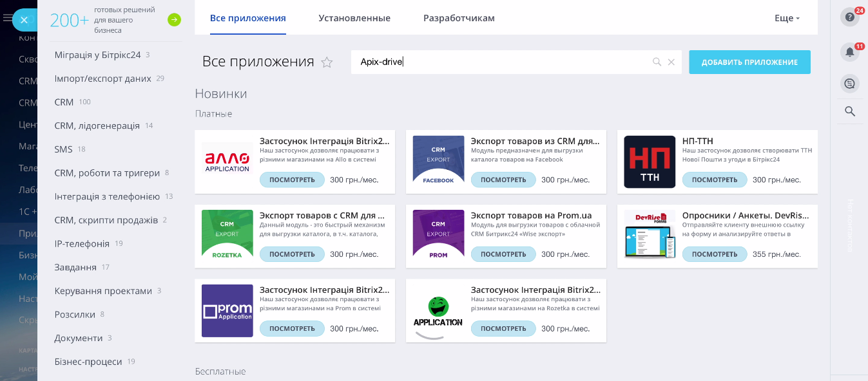
Task: Open НП-ТТН app title link
Action: [698, 141]
